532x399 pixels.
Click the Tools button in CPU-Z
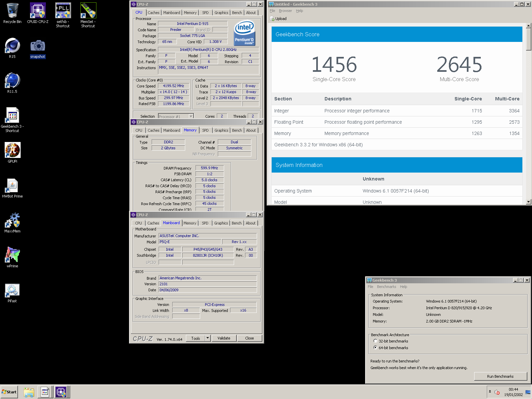(x=196, y=338)
